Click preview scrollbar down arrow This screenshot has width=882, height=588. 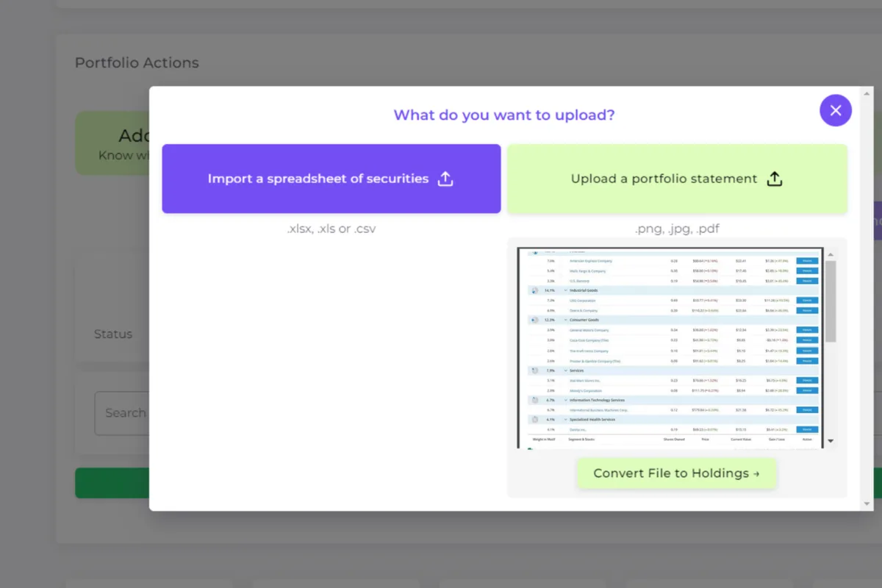831,441
